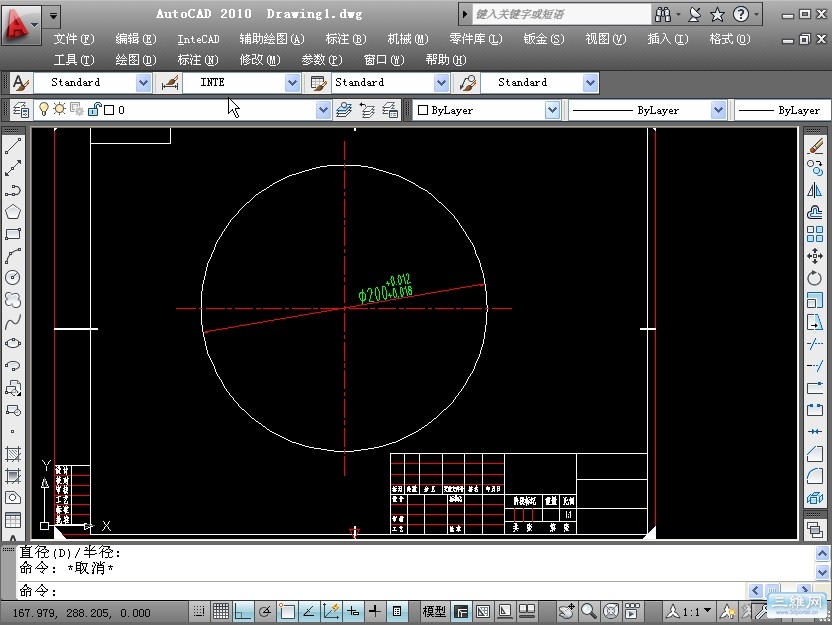Select the Hatch tool
832x625 pixels.
pyautogui.click(x=13, y=454)
